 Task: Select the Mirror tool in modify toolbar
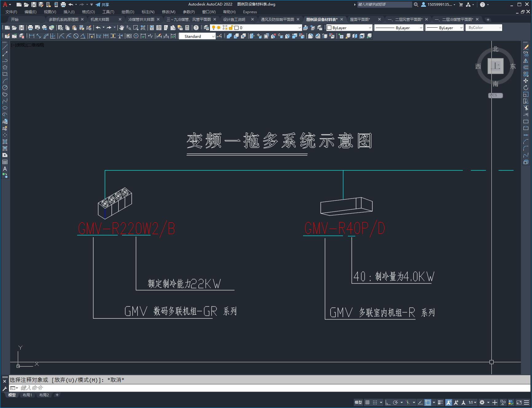coord(526,61)
